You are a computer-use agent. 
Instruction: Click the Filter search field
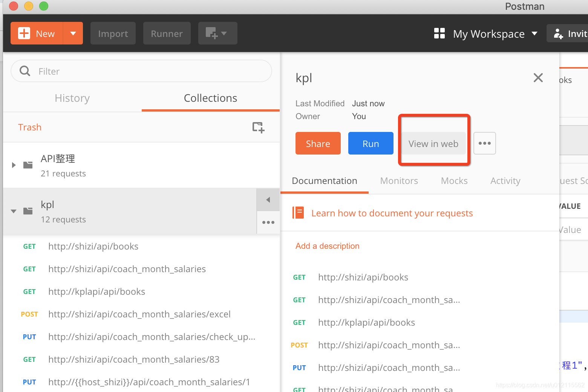(141, 71)
